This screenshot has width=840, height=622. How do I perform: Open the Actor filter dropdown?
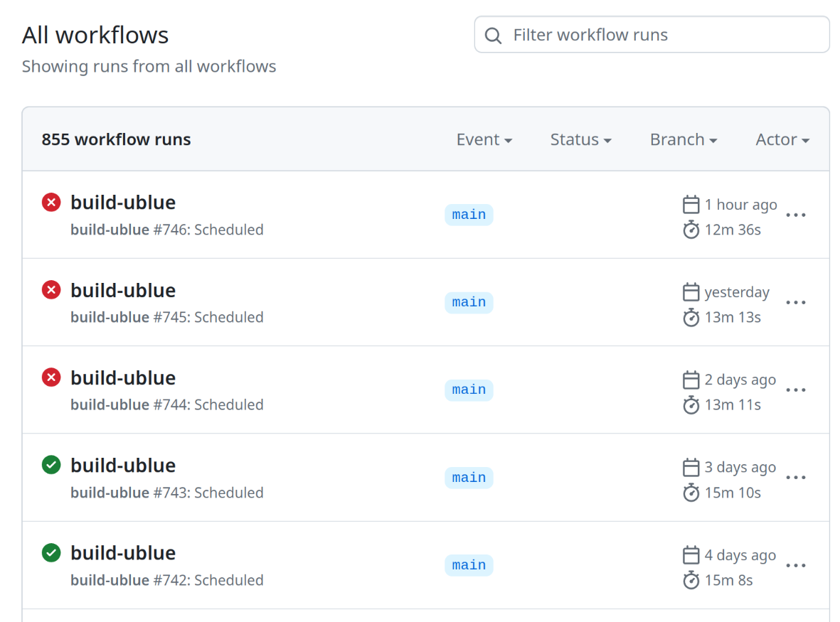coord(782,139)
